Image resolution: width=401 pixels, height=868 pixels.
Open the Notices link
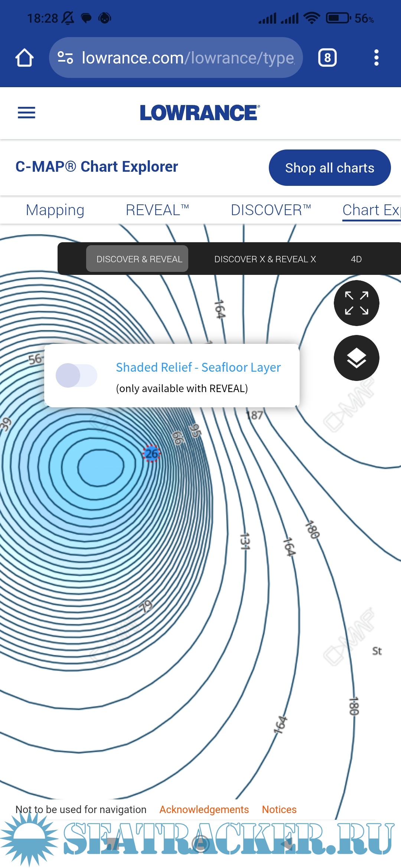279,809
